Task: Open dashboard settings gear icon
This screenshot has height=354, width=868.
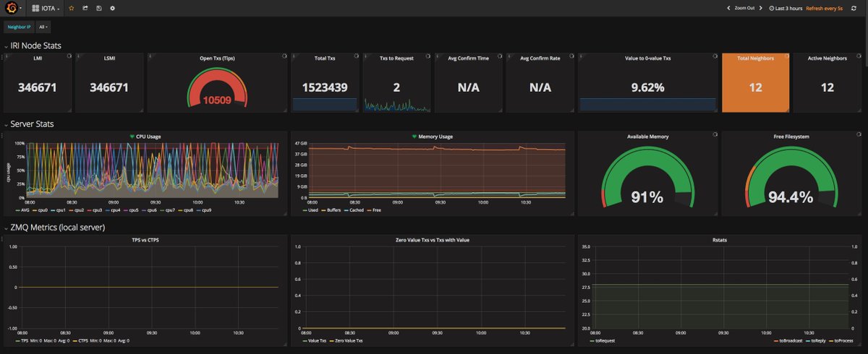Action: 112,8
